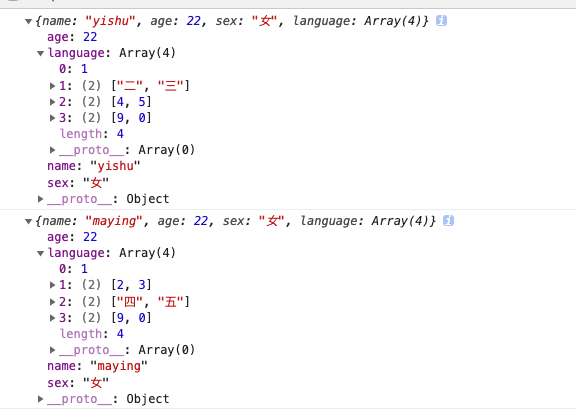Select the length: 4 row under yishu
Screen dimensions: 576x415
pos(92,134)
